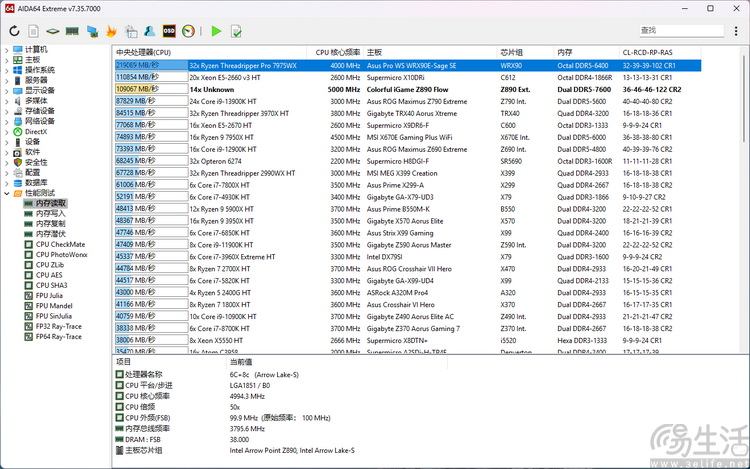Viewport: 750px width, 469px height.
Task: Select the FP64 Ray-Trace benchmark
Action: coord(59,337)
